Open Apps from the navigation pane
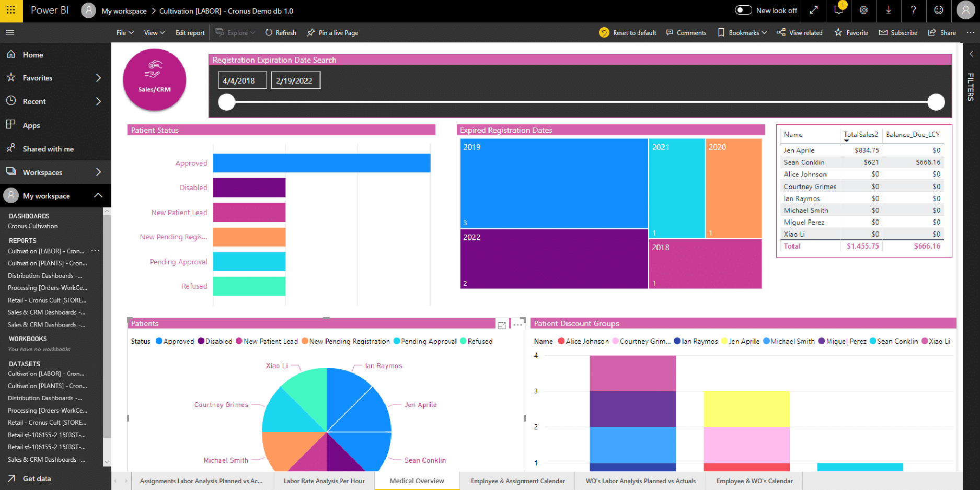 click(31, 125)
